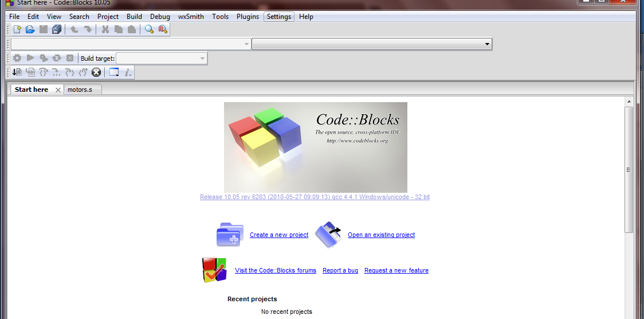Viewport: 644px width, 319px height.
Task: Open the Various info dropdown icon
Action: click(x=128, y=72)
